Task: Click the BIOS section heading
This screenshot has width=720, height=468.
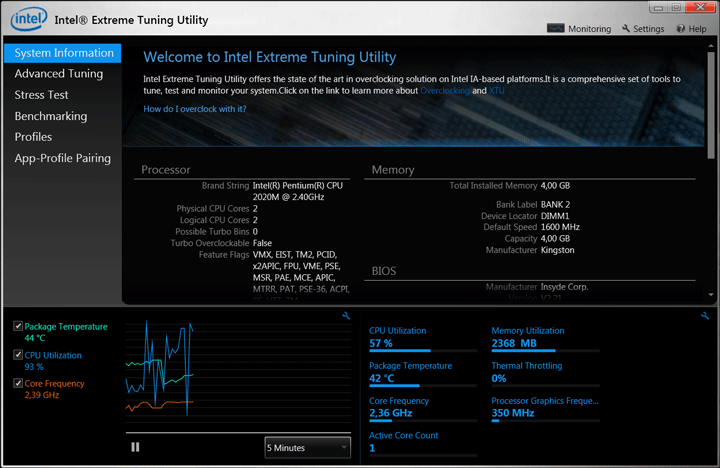Action: (x=383, y=271)
